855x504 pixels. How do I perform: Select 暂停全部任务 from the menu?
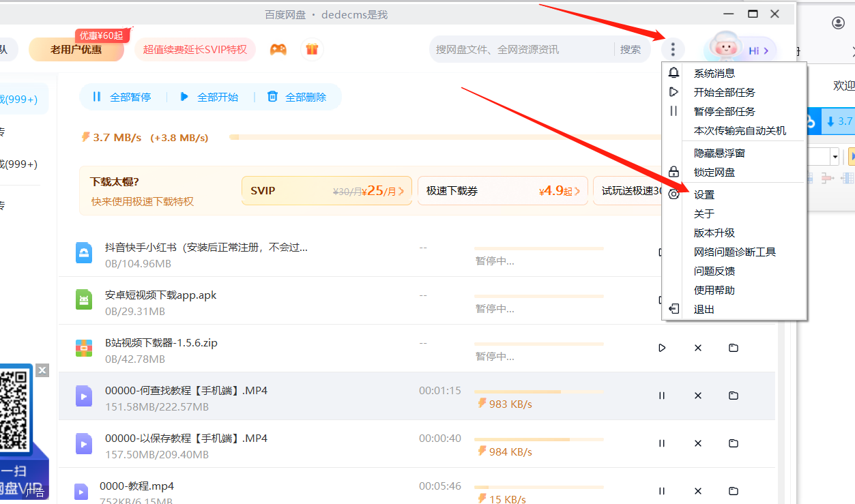(x=725, y=111)
